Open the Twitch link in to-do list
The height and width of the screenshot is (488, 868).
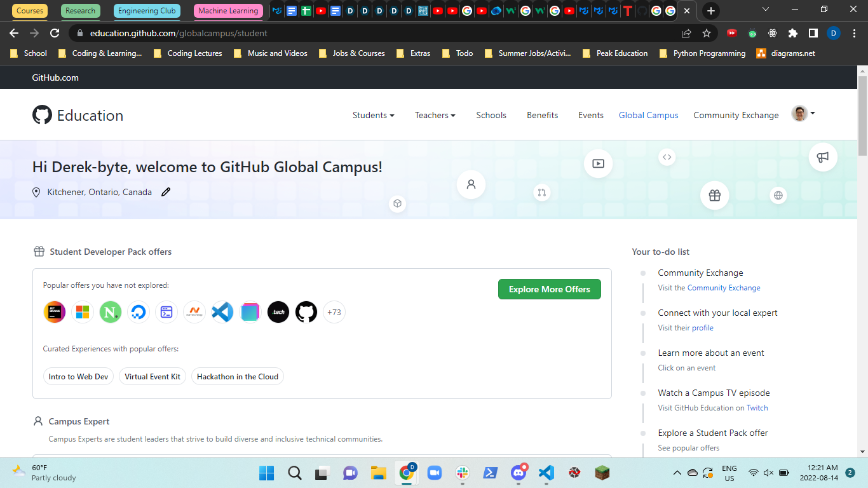(x=757, y=408)
